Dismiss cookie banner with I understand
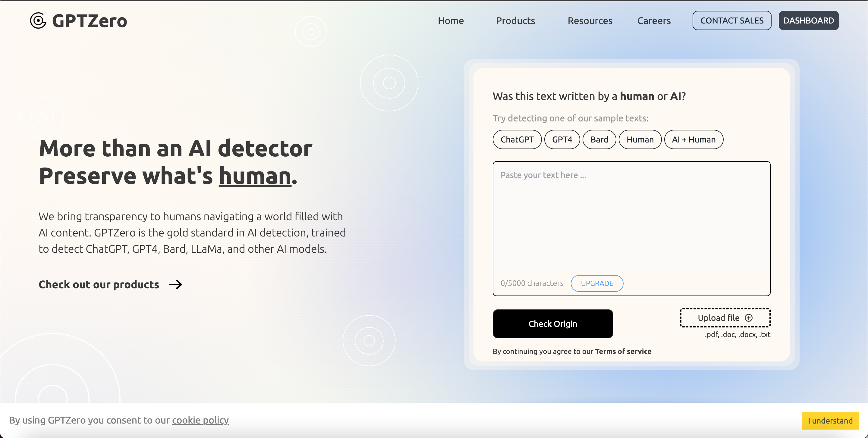The image size is (868, 438). pyautogui.click(x=830, y=421)
